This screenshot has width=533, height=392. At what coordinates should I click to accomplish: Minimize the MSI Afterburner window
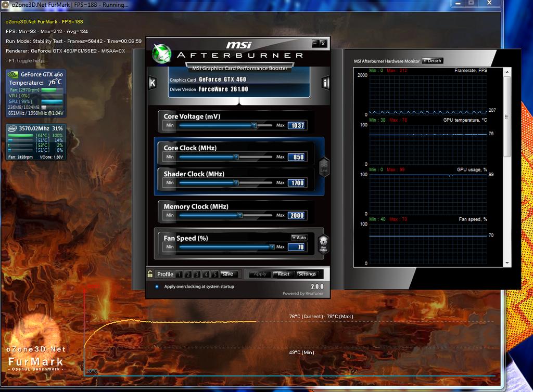coord(315,44)
